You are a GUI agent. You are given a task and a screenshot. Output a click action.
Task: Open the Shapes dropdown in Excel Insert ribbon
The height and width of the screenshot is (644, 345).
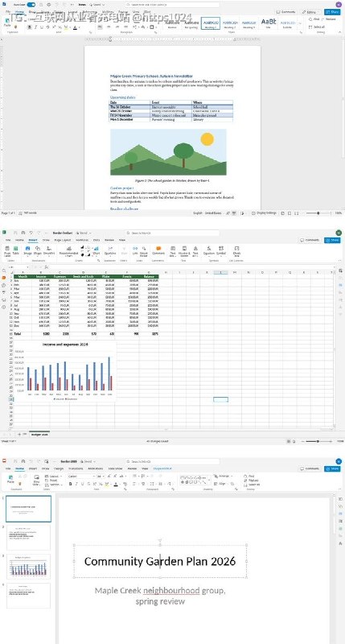pos(38,250)
